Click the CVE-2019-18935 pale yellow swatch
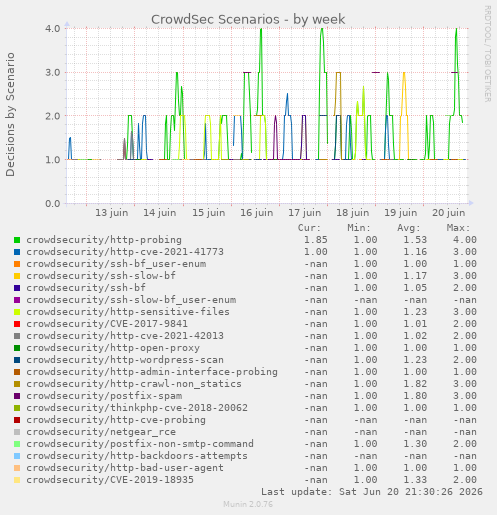The height and width of the screenshot is (515, 497). [x=17, y=480]
